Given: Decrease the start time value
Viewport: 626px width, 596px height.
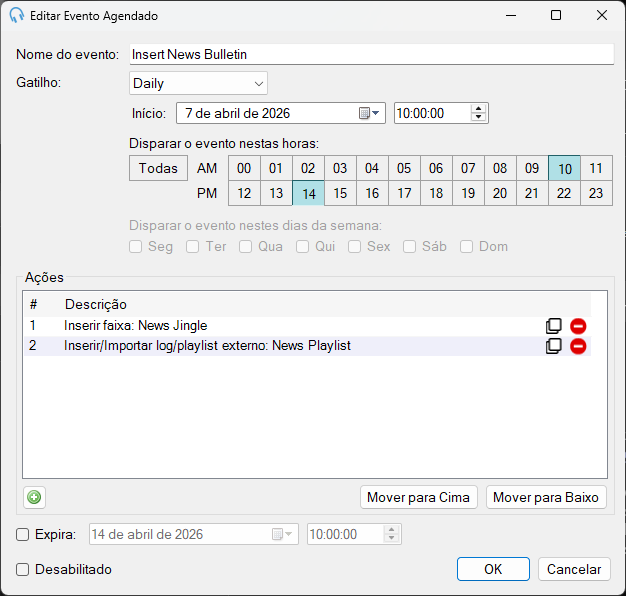Looking at the screenshot, I should (x=478, y=117).
